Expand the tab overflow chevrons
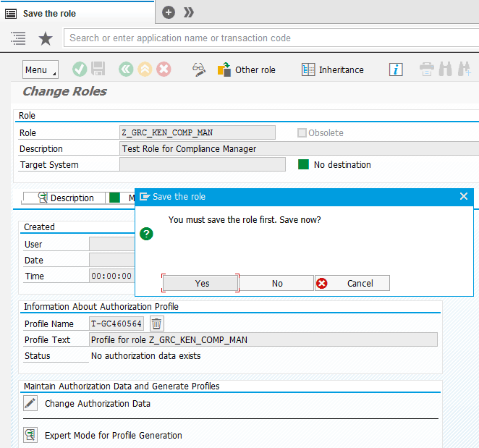Image resolution: width=479 pixels, height=448 pixels. pyautogui.click(x=189, y=12)
